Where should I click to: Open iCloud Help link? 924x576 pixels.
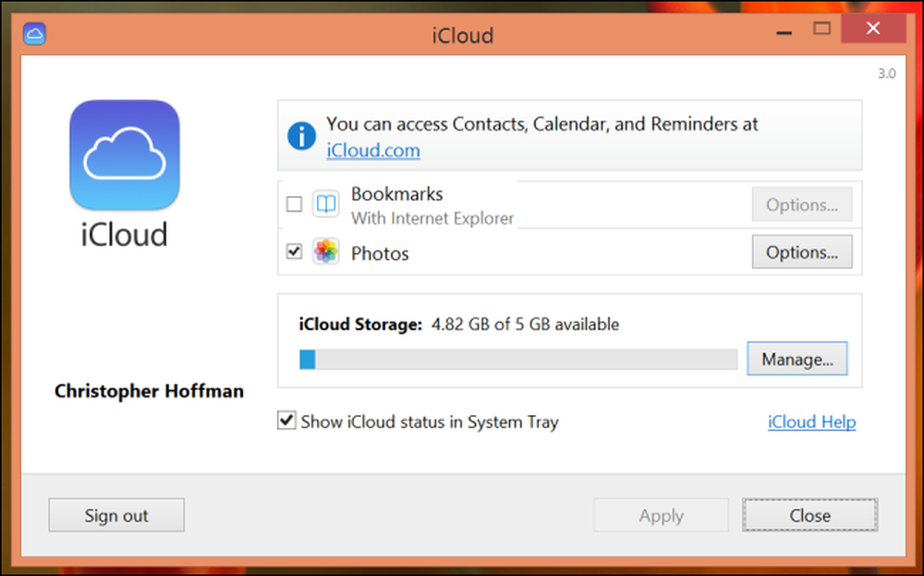click(811, 423)
